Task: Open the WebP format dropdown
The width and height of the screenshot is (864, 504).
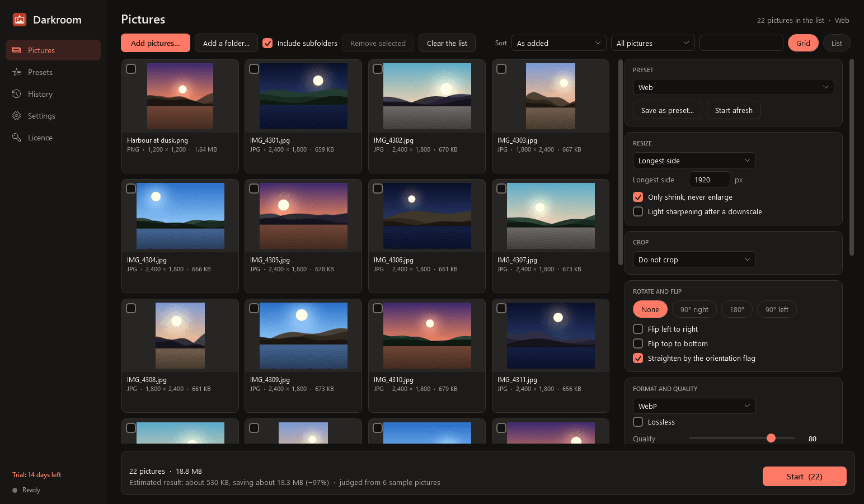Action: pos(694,406)
